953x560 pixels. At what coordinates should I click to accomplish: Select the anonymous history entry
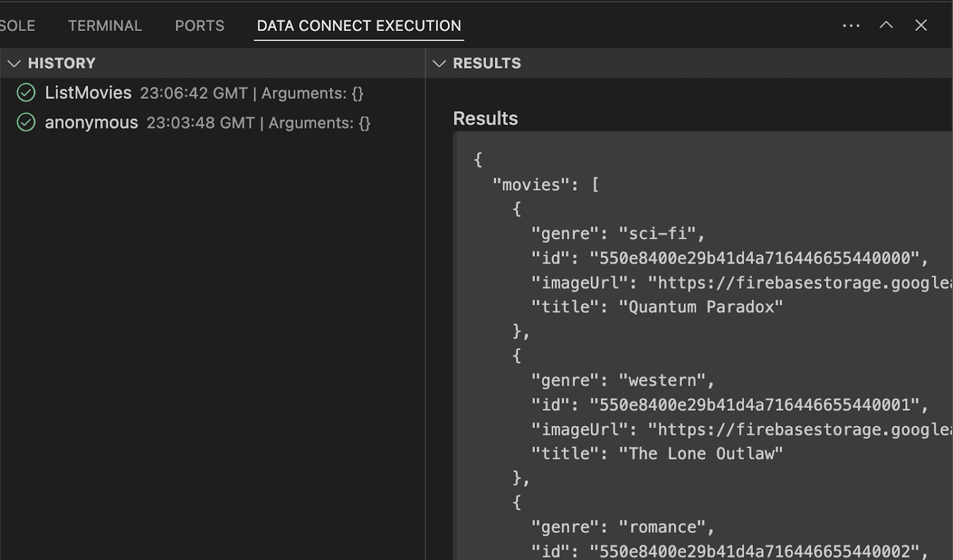tap(91, 123)
